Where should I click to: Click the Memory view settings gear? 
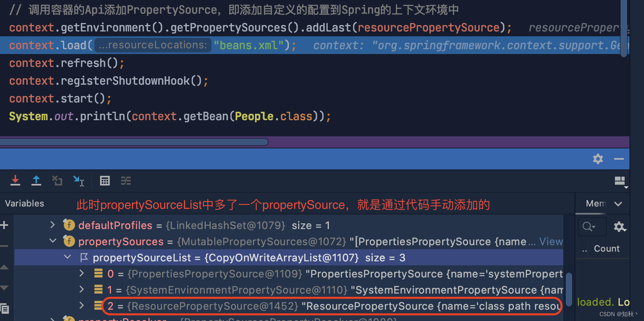coord(620,227)
